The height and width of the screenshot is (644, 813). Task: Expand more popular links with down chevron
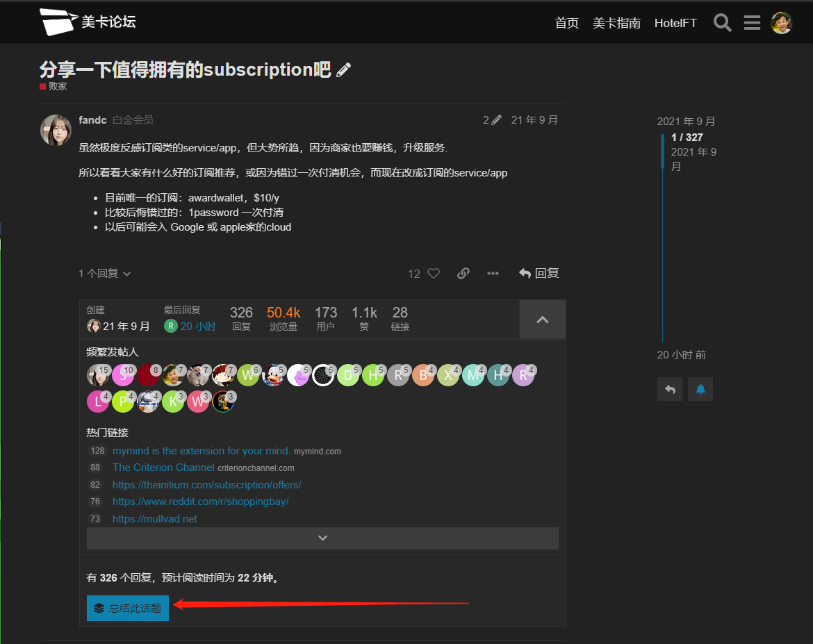(x=322, y=538)
